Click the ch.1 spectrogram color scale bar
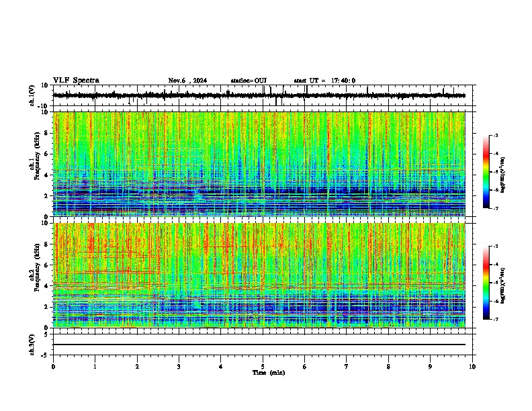The height and width of the screenshot is (411, 532). coord(486,172)
